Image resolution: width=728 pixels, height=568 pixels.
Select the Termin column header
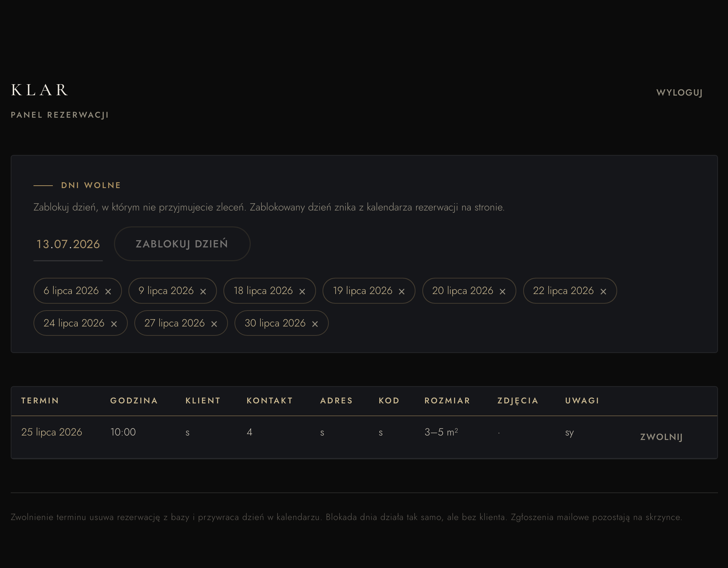point(40,401)
